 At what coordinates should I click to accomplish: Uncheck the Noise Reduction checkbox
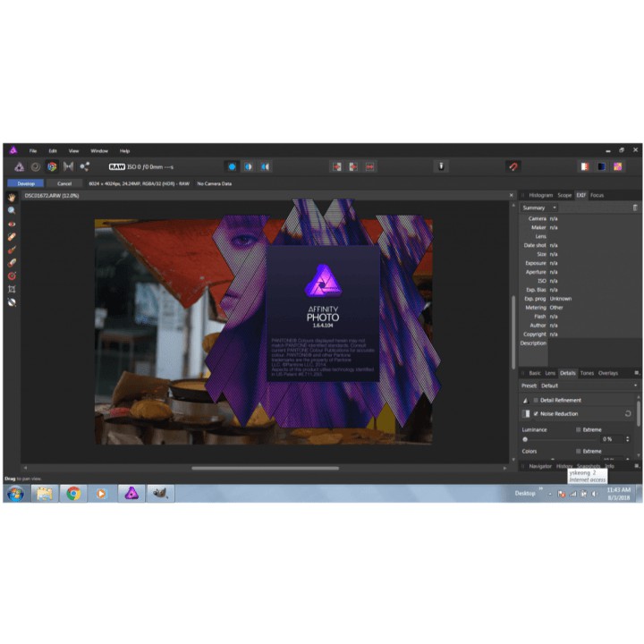[536, 414]
